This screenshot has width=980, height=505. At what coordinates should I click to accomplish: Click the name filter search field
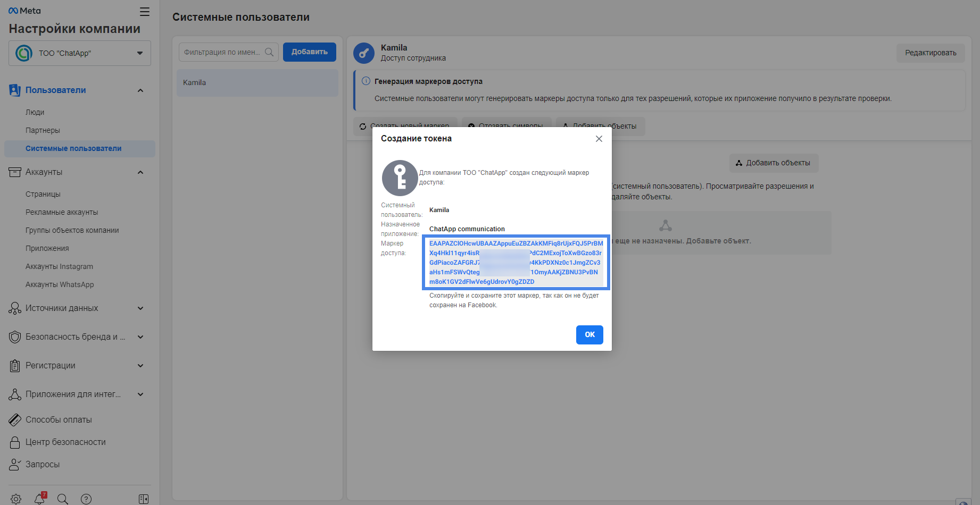[x=222, y=52]
